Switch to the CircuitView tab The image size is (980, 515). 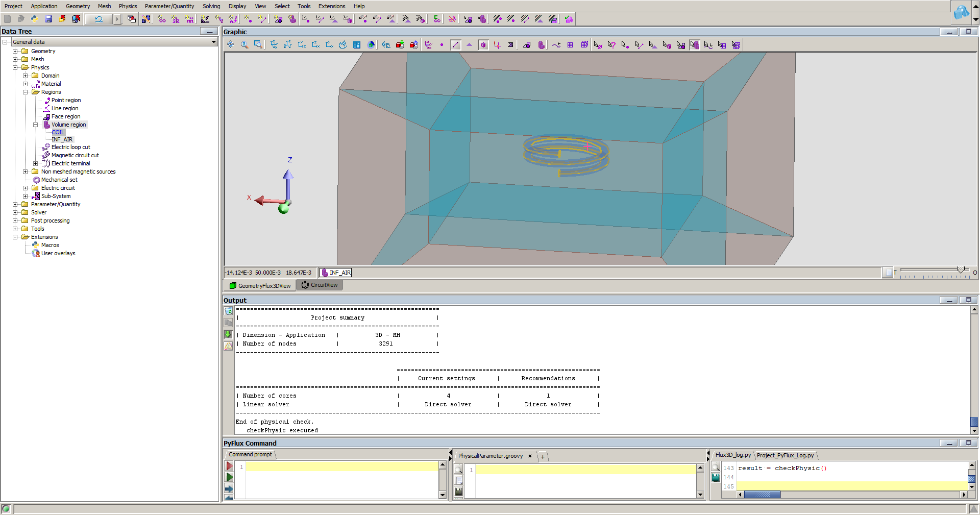320,285
